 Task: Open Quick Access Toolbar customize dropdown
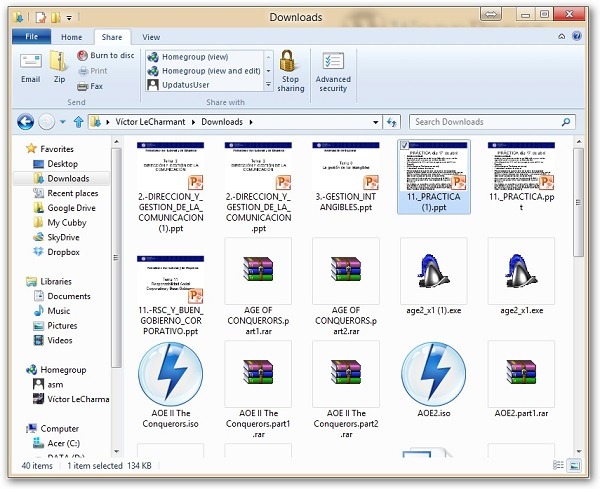coord(69,18)
